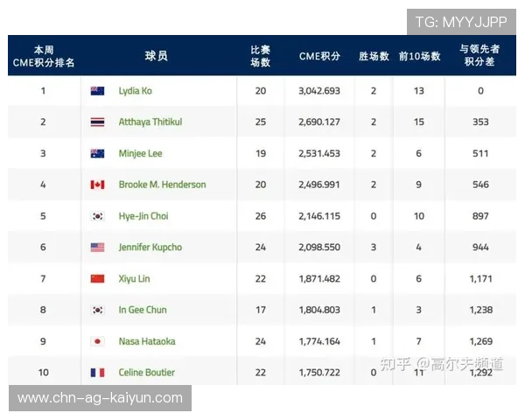525x420 pixels.
Task: Click the Australia flag beside Minjee Lee
Action: tap(98, 154)
